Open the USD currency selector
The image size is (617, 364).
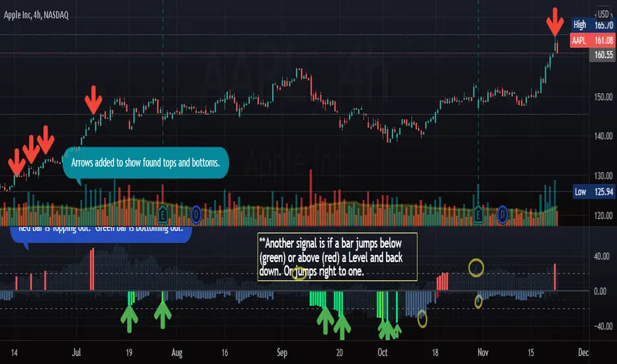coord(603,14)
